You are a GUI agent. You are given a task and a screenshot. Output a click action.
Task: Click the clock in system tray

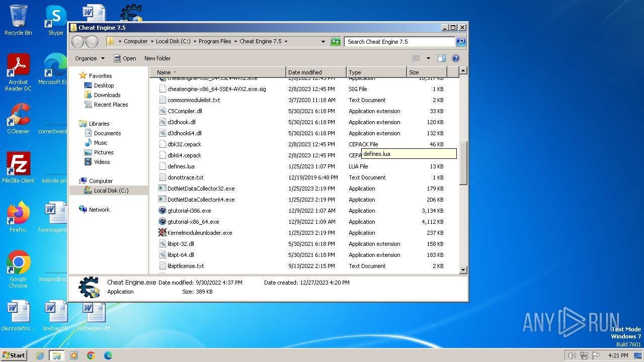click(x=618, y=355)
